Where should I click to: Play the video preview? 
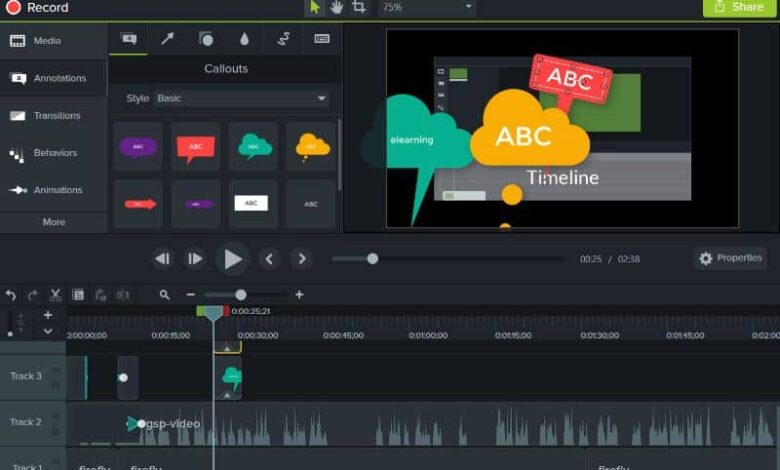(232, 259)
